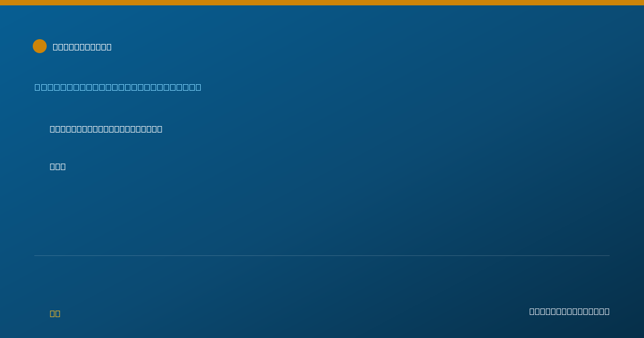Click the right end of divider line
The height and width of the screenshot is (338, 644).
pos(609,255)
